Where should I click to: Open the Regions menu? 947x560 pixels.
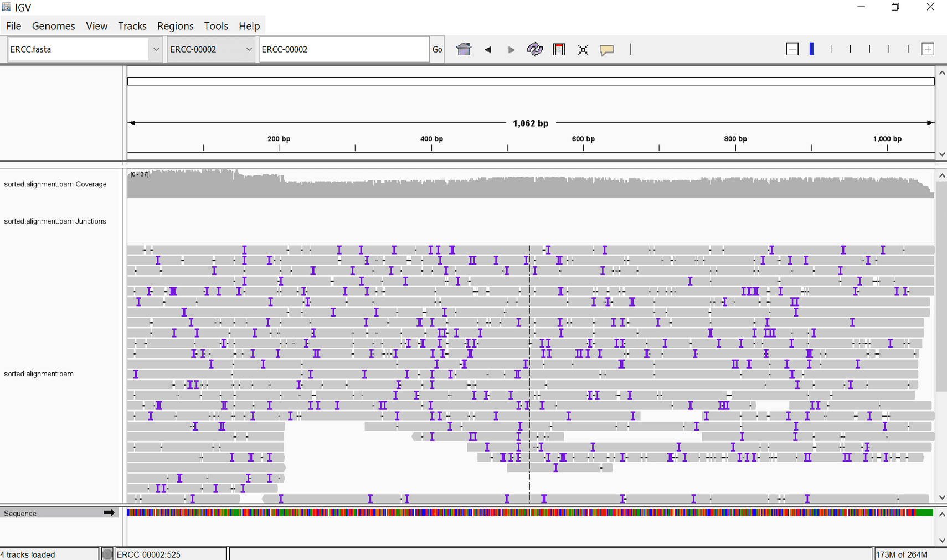point(175,25)
